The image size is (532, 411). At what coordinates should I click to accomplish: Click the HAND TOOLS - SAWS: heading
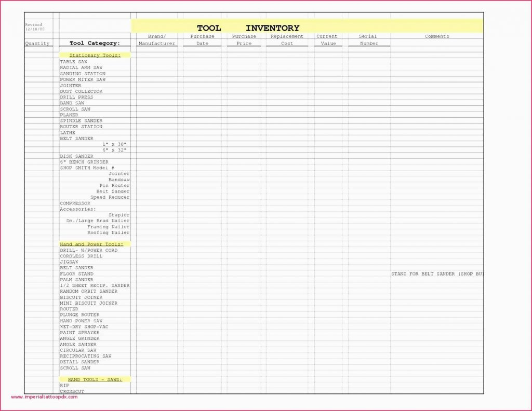(95, 379)
